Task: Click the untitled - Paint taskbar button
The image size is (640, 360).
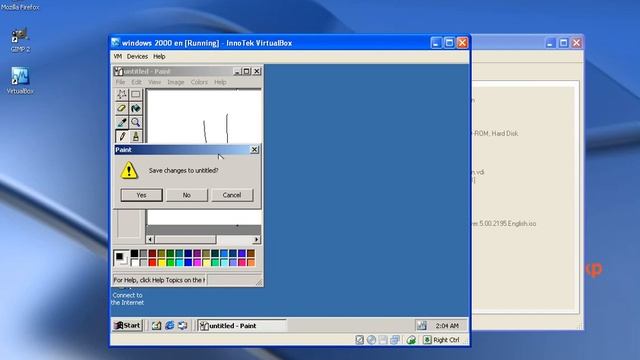Action: [242, 326]
